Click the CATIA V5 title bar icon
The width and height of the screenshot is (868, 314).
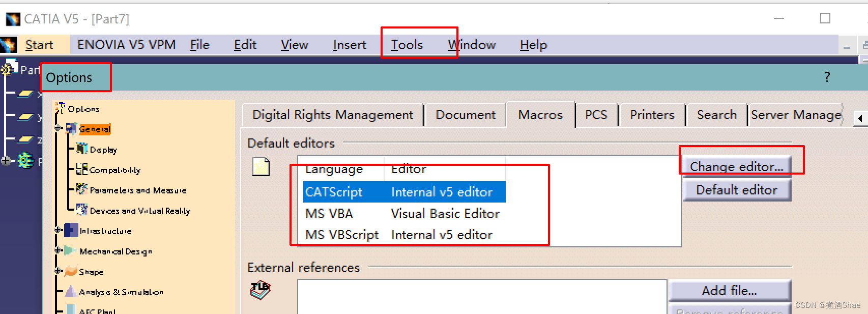click(13, 19)
